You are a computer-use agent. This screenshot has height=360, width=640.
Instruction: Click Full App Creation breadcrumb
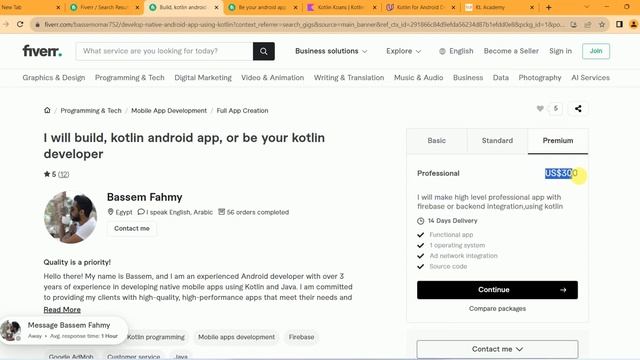[242, 111]
